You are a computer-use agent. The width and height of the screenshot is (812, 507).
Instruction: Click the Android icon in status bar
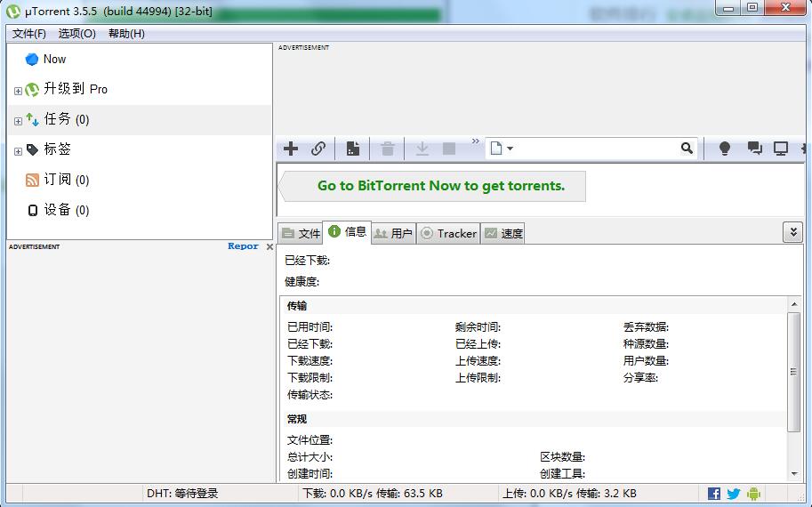click(x=754, y=494)
